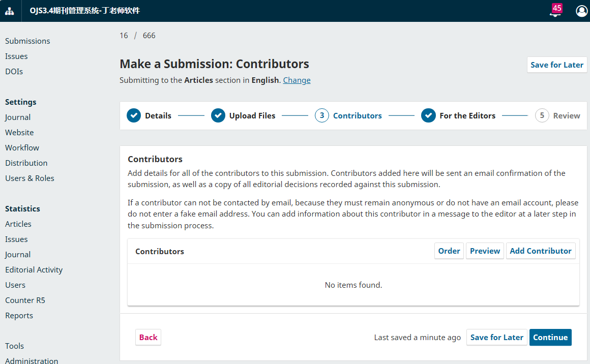Click the step 3 Contributors circle icon
The image size is (590, 364).
[322, 115]
